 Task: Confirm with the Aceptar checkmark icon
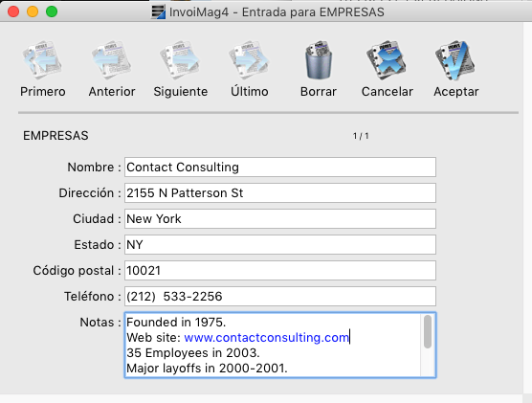(x=455, y=60)
